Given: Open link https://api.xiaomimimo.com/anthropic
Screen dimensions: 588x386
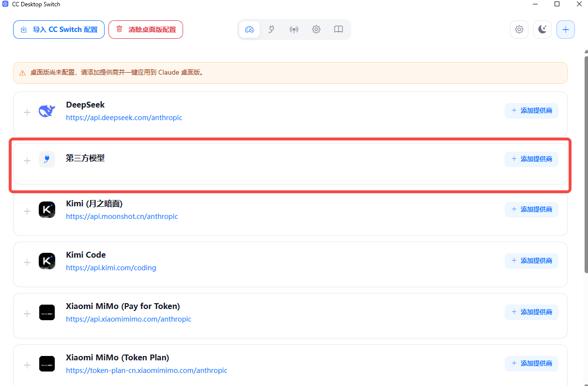Looking at the screenshot, I should click(x=129, y=319).
